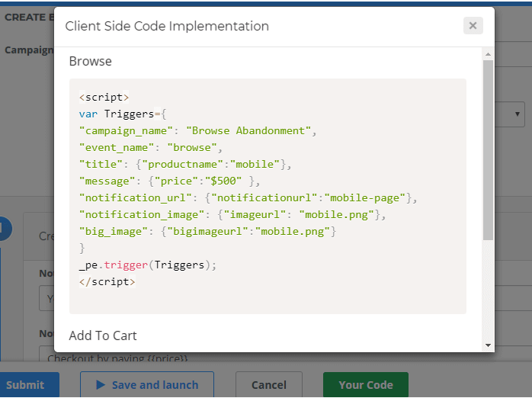Click the "notification_url" code line
Screen dimensions: 532x398
pyautogui.click(x=248, y=197)
